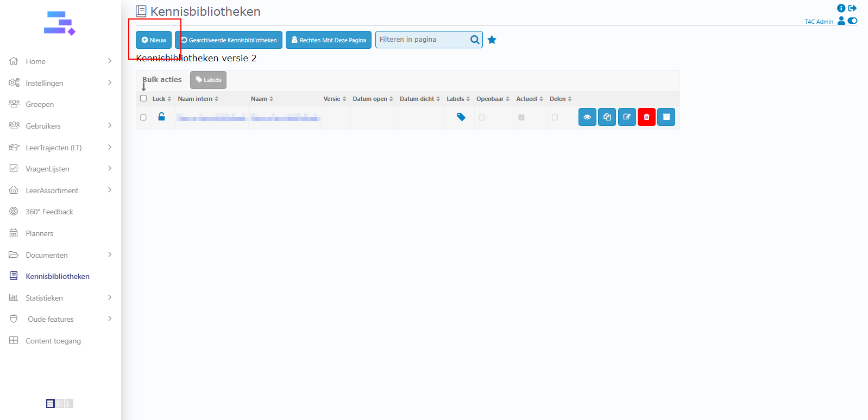Click the info icon at top right
Screen dimensions: 868x420
[841, 8]
